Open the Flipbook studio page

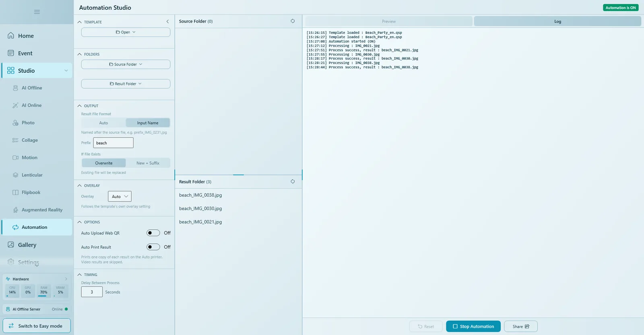(x=37, y=192)
